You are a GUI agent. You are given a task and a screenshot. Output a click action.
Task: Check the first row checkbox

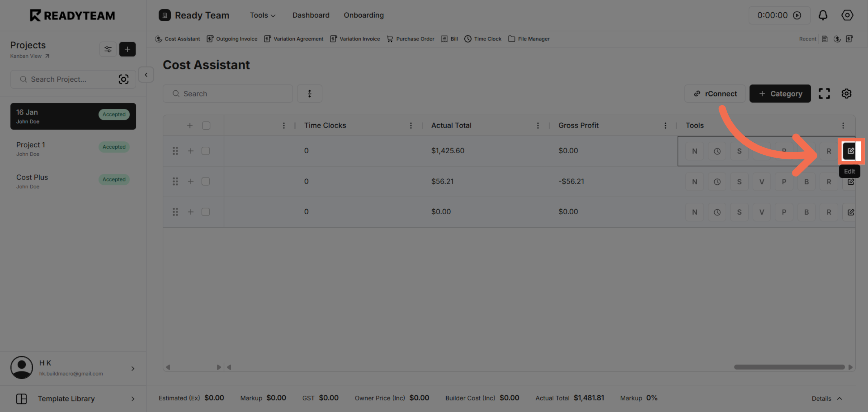click(x=206, y=151)
